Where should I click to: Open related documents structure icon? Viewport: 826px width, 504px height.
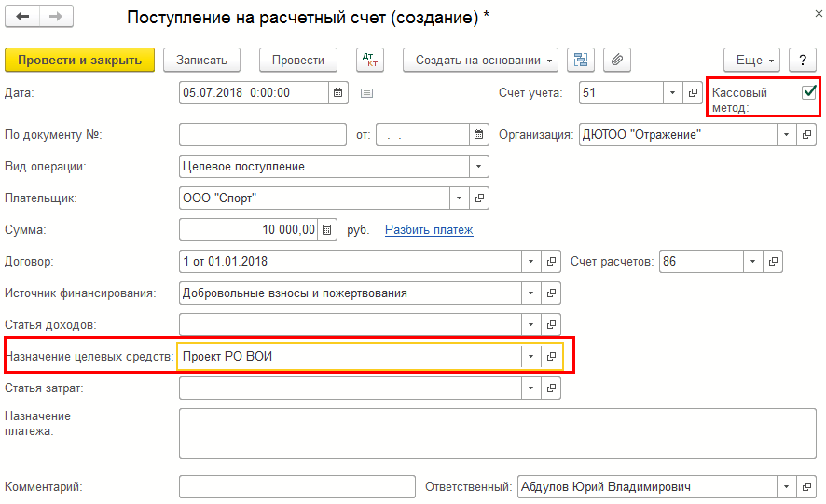point(581,60)
